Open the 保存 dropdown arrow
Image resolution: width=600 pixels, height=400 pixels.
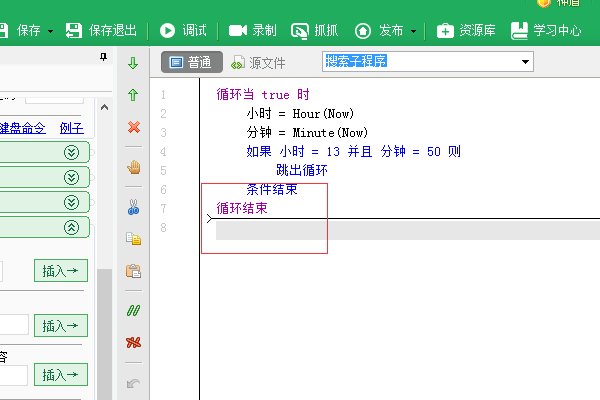click(x=51, y=31)
